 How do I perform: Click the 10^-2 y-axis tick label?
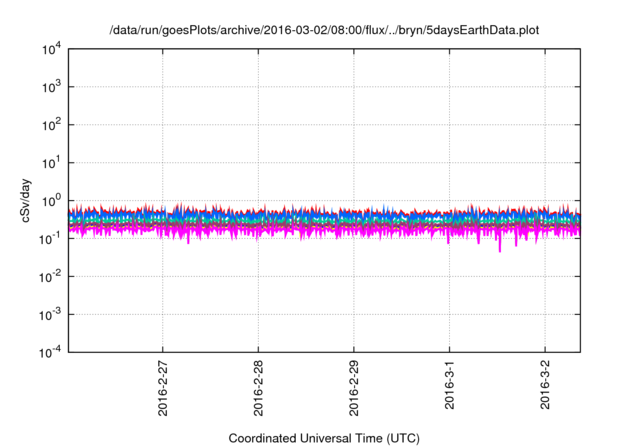pos(50,277)
